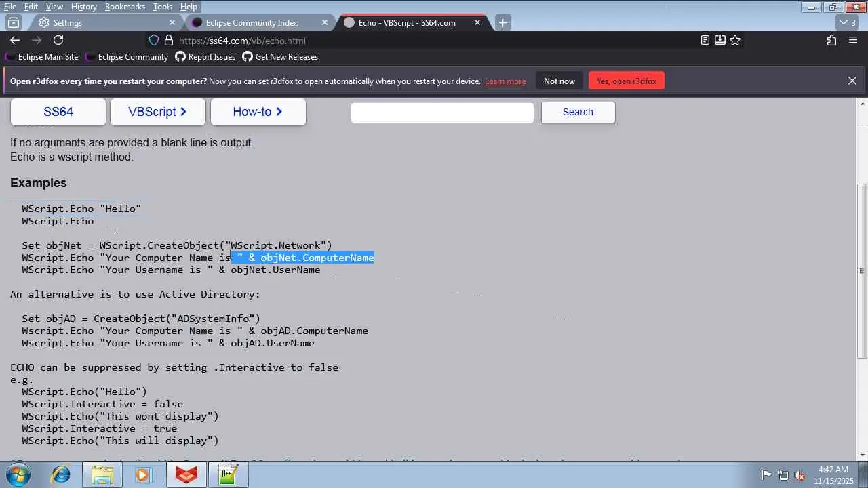Open the Edit menu

(x=31, y=7)
